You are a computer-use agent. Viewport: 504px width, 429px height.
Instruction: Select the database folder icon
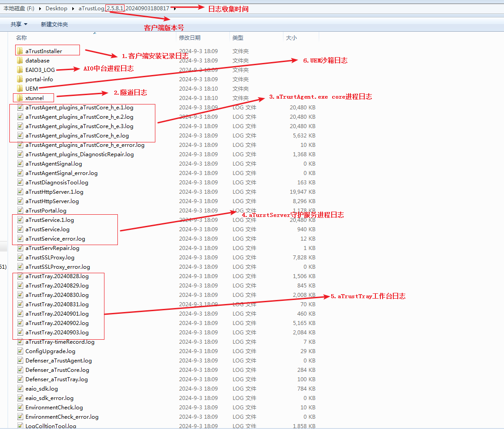pos(20,60)
